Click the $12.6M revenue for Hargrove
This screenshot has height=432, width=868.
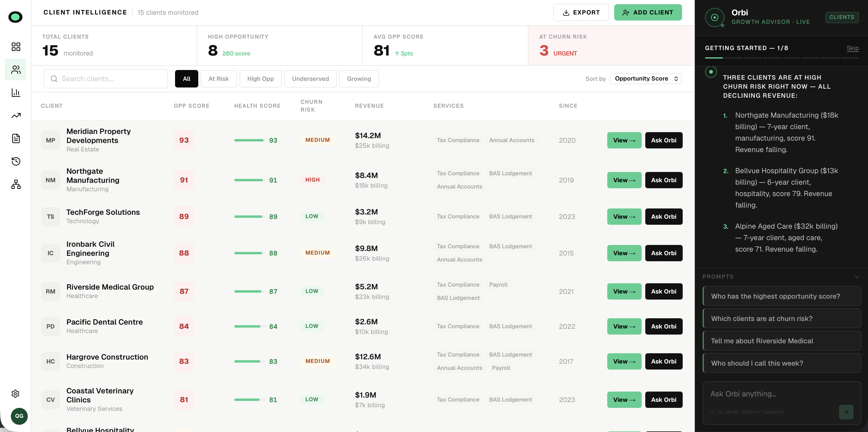368,357
